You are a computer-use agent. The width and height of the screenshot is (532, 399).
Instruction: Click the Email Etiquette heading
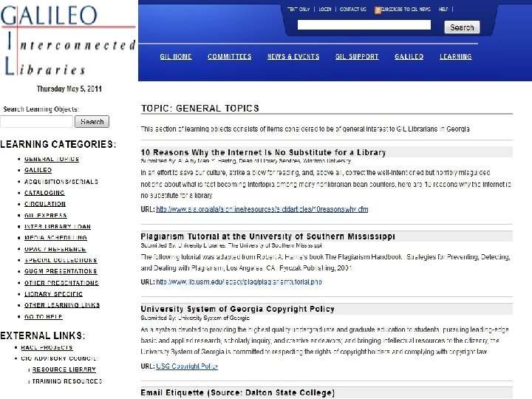(237, 392)
